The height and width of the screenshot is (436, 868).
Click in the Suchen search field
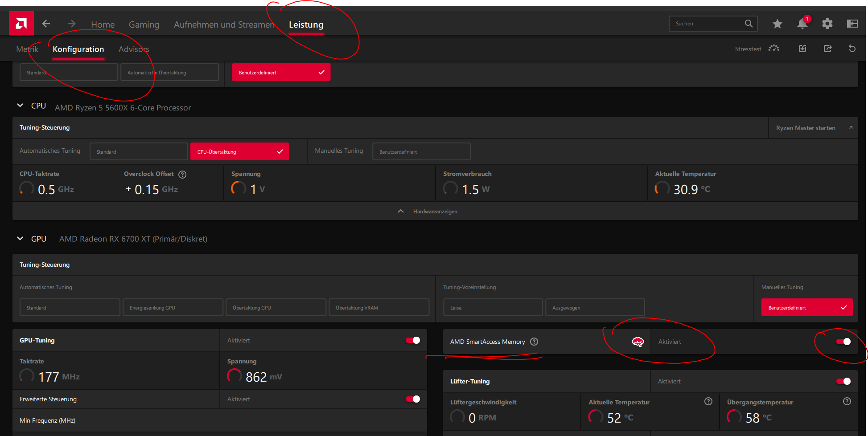[713, 24]
